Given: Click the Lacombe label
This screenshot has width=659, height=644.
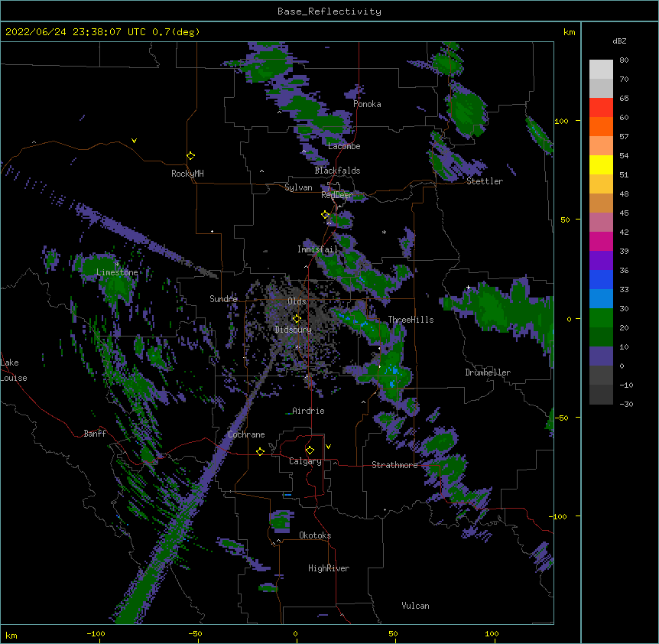Looking at the screenshot, I should (x=344, y=146).
